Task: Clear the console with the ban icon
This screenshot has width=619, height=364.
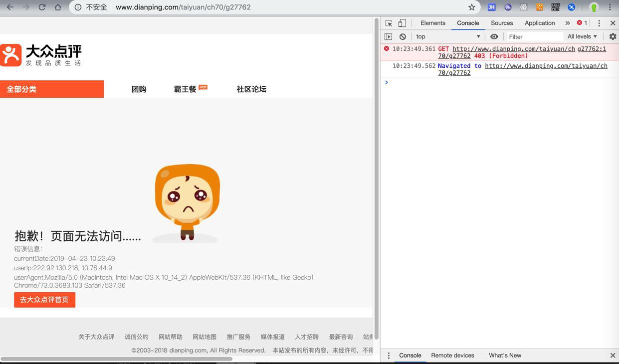Action: point(403,36)
